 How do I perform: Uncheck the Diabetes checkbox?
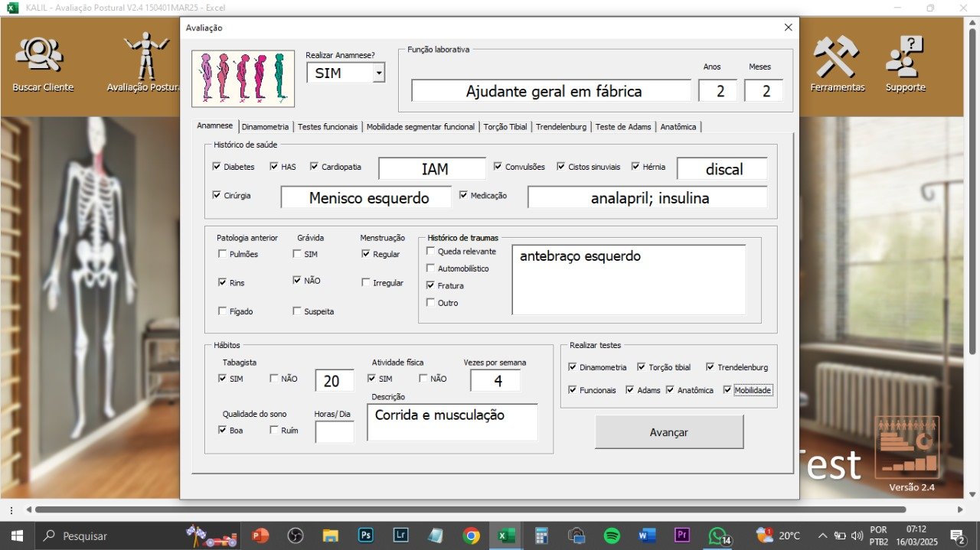[x=217, y=167]
